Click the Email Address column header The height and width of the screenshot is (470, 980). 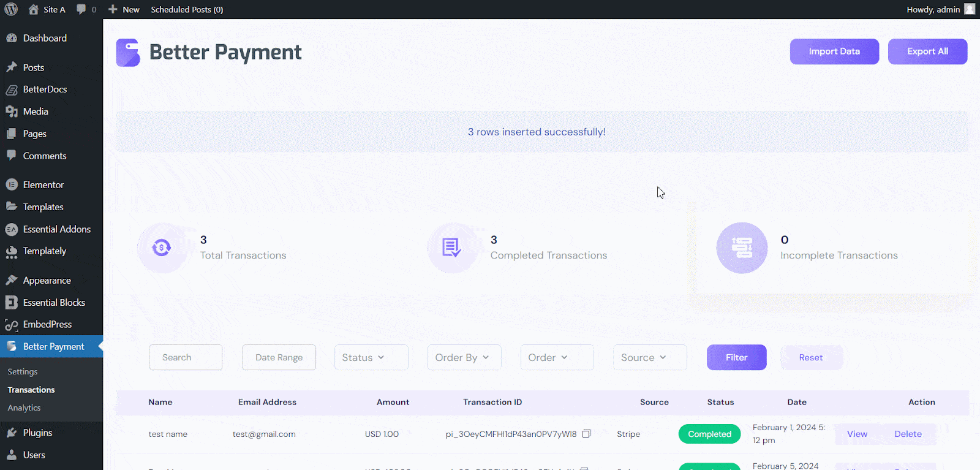(x=267, y=402)
